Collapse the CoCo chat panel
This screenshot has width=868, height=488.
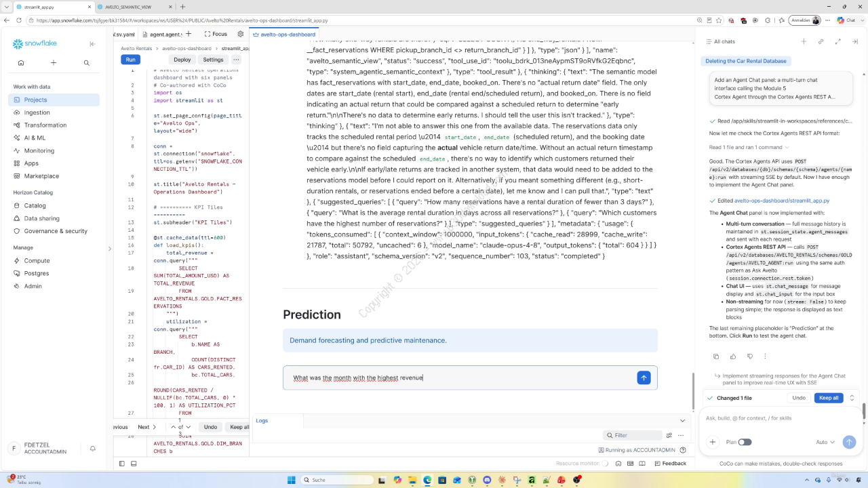(x=854, y=41)
